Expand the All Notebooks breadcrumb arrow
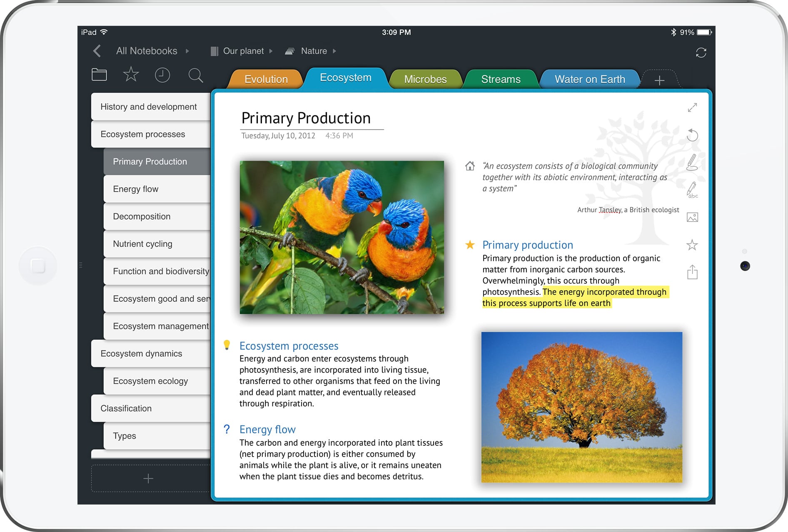The image size is (788, 532). pos(187,51)
